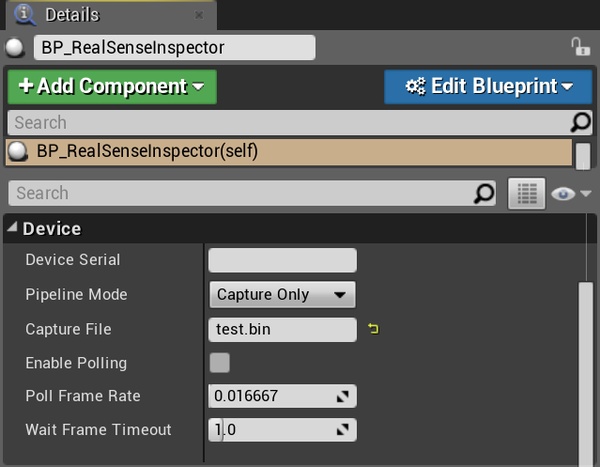Click the Add Component button
600x467 pixels.
110,87
